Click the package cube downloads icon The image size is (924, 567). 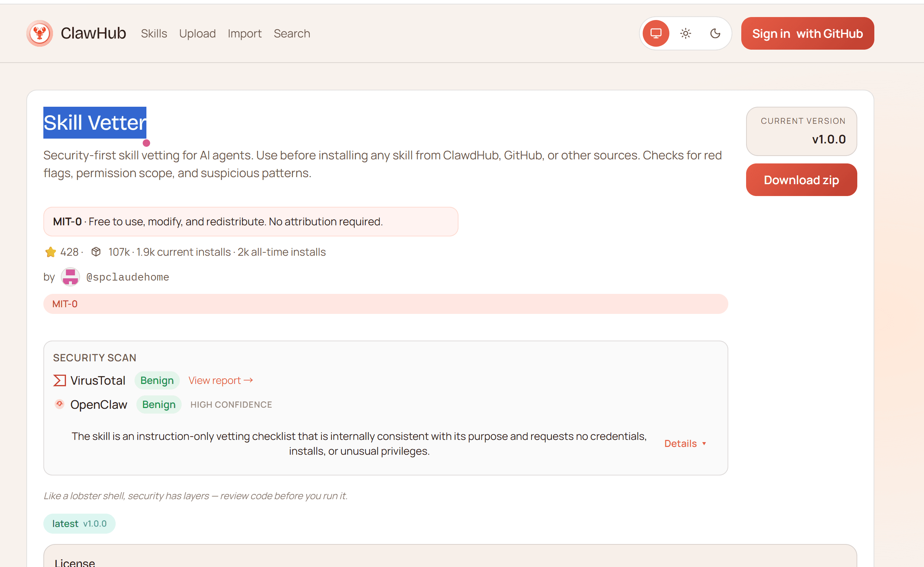point(96,252)
